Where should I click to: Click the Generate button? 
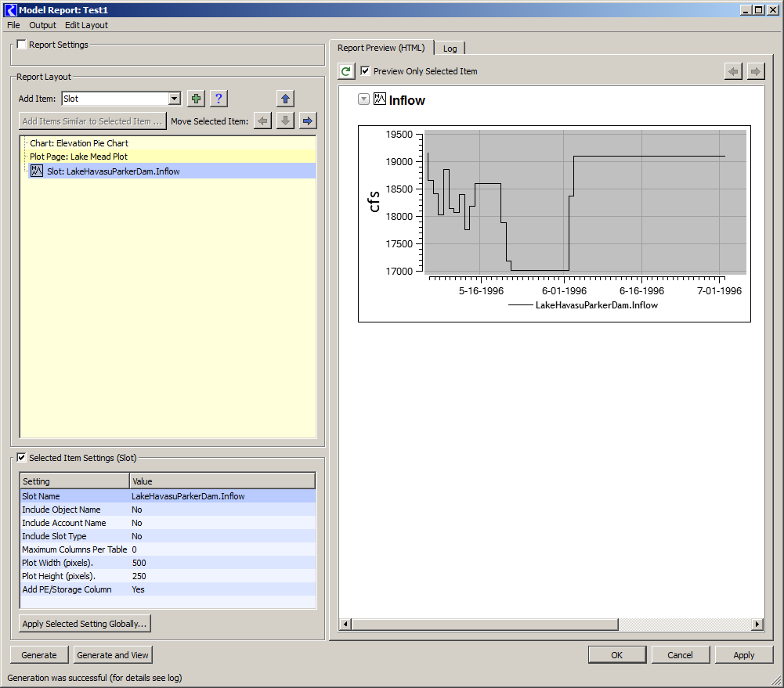[x=39, y=655]
